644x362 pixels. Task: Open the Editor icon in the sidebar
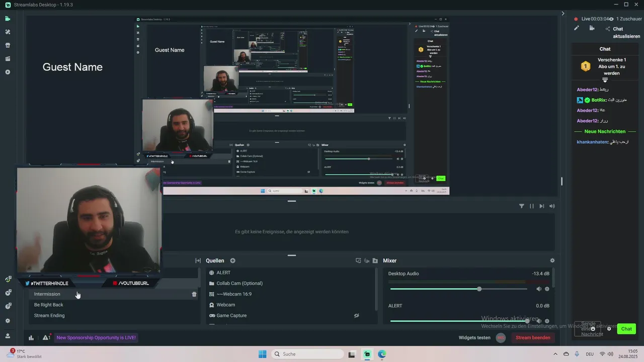[x=8, y=19]
